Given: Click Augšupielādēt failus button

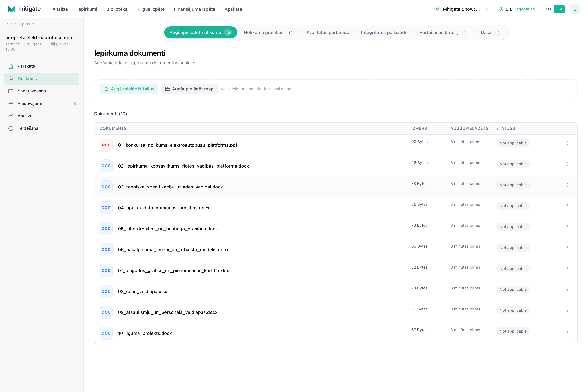Looking at the screenshot, I should pos(129,89).
